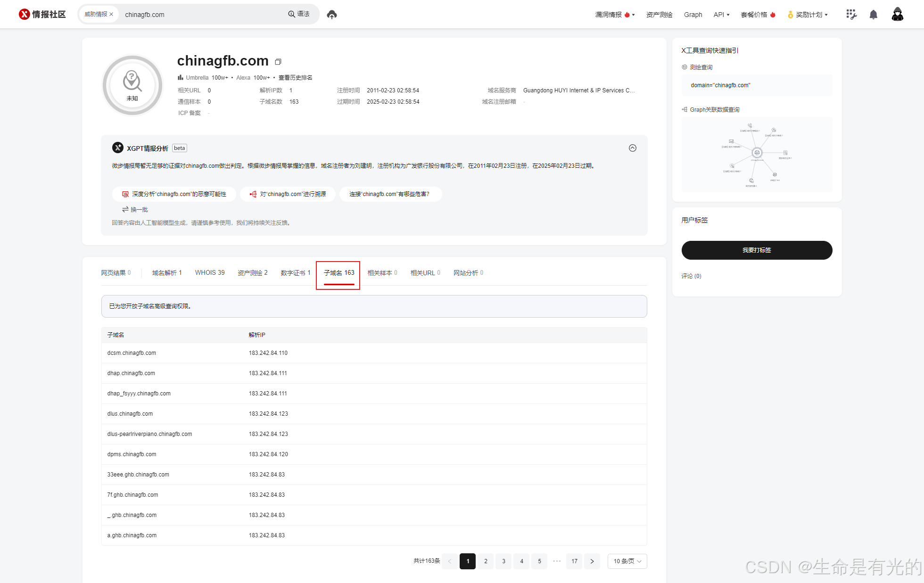This screenshot has width=924, height=583.
Task: Open the notifications bell
Action: (x=873, y=15)
